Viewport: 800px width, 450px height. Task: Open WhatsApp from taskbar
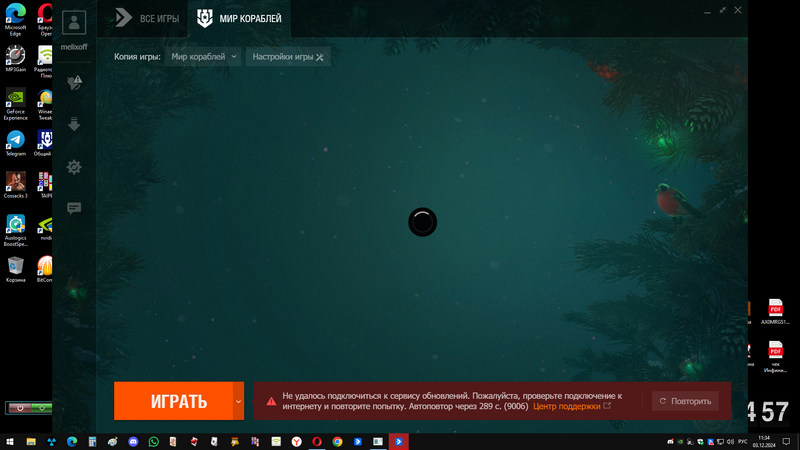pyautogui.click(x=154, y=442)
